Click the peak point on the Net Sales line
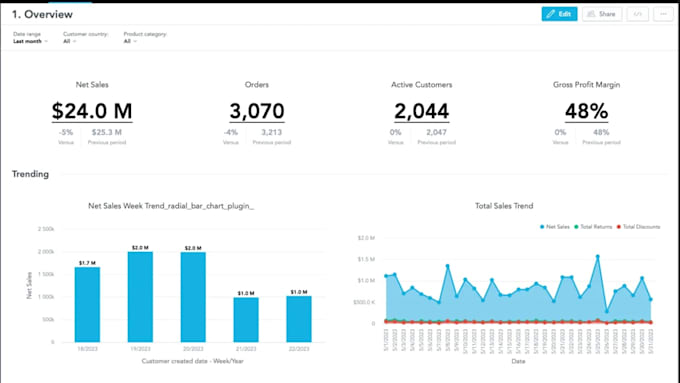This screenshot has height=383, width=680. [598, 257]
